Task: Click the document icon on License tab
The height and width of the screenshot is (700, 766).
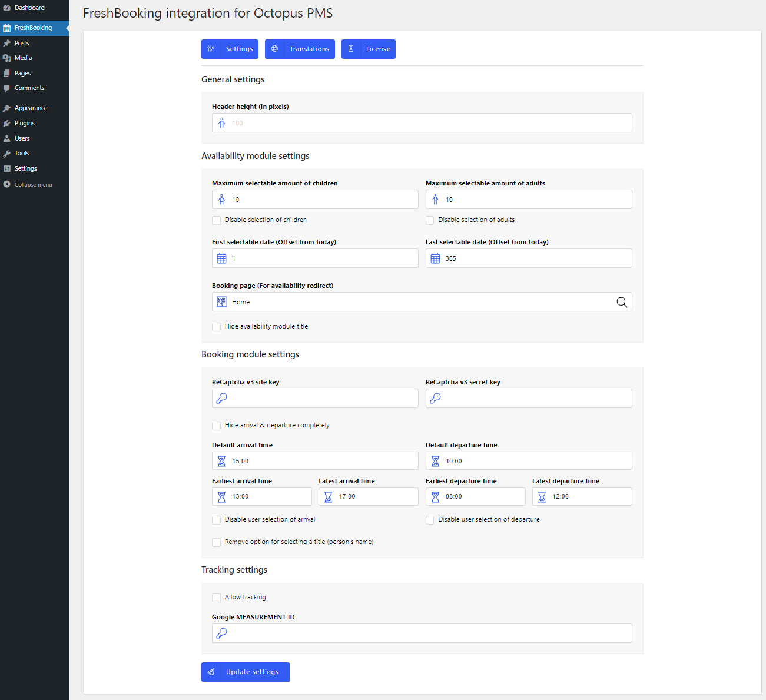Action: click(351, 49)
